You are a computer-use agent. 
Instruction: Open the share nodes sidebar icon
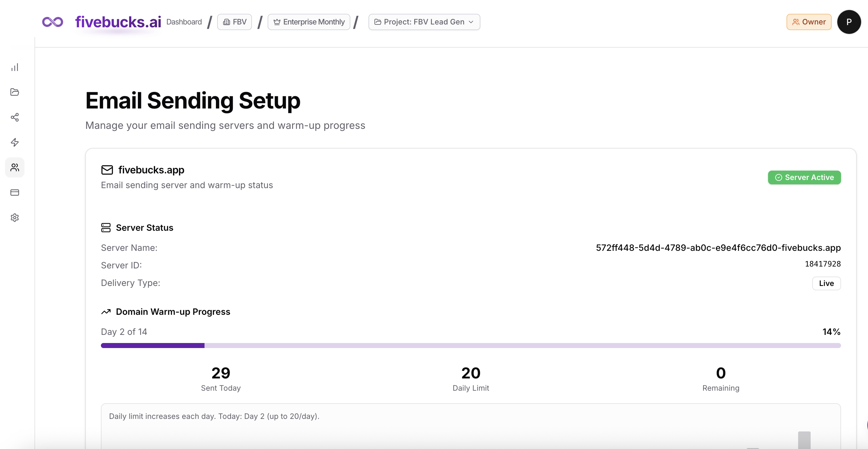[x=14, y=117]
